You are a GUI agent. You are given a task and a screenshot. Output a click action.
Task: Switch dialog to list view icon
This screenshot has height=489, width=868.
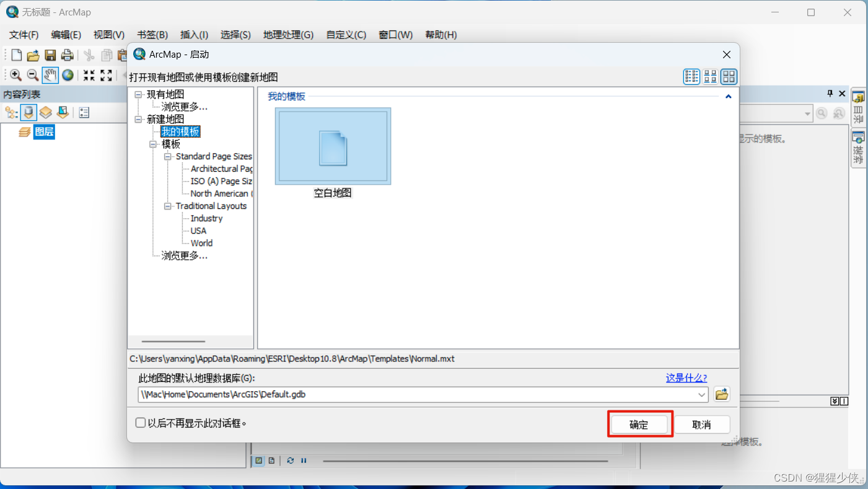click(x=691, y=77)
